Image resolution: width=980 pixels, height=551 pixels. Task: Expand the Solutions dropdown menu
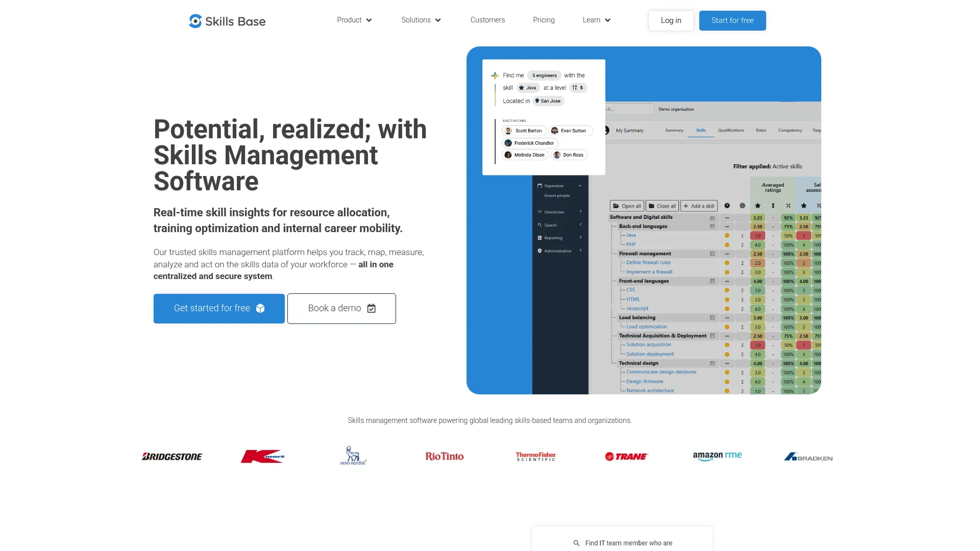(421, 20)
